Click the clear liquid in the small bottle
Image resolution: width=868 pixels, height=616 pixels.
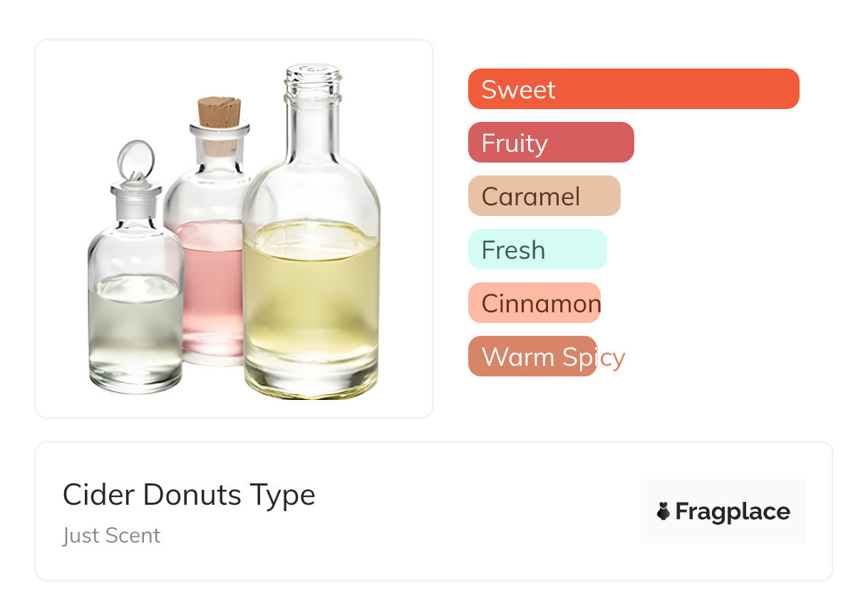(135, 328)
